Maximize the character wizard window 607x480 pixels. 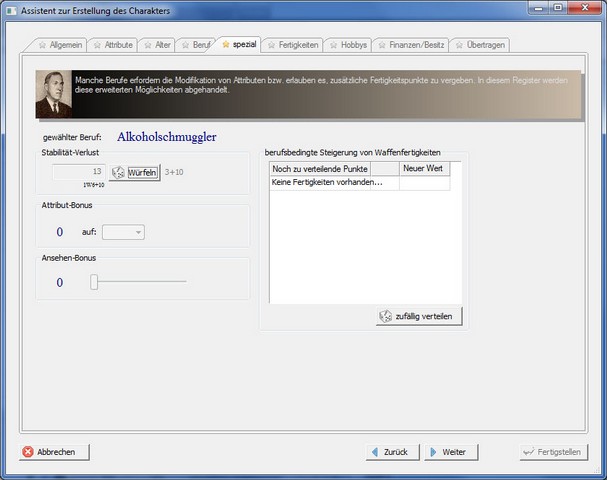(558, 7)
